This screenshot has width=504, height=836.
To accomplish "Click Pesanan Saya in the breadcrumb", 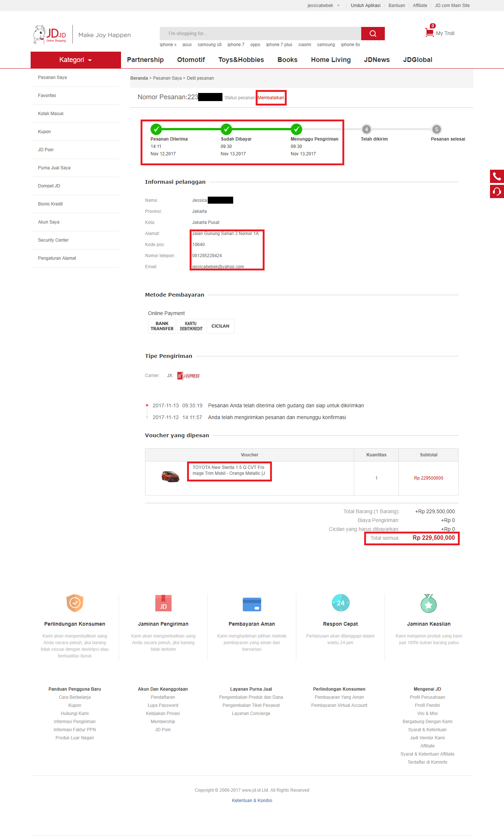I will [168, 78].
